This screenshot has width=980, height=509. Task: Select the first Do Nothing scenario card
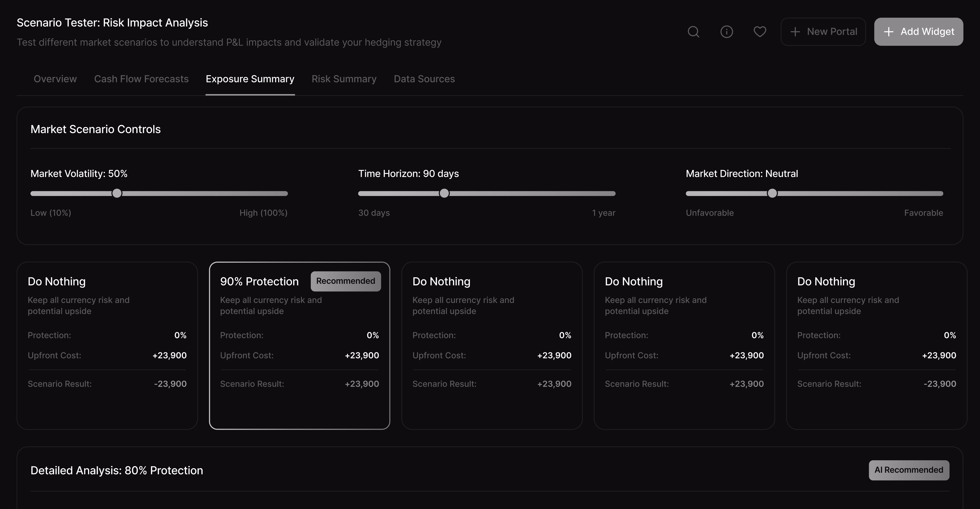(107, 345)
